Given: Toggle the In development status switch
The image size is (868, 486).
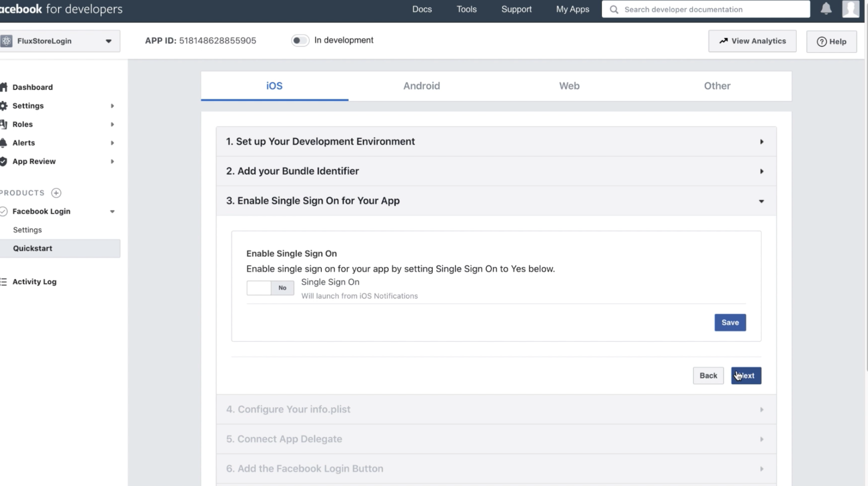Looking at the screenshot, I should [300, 40].
